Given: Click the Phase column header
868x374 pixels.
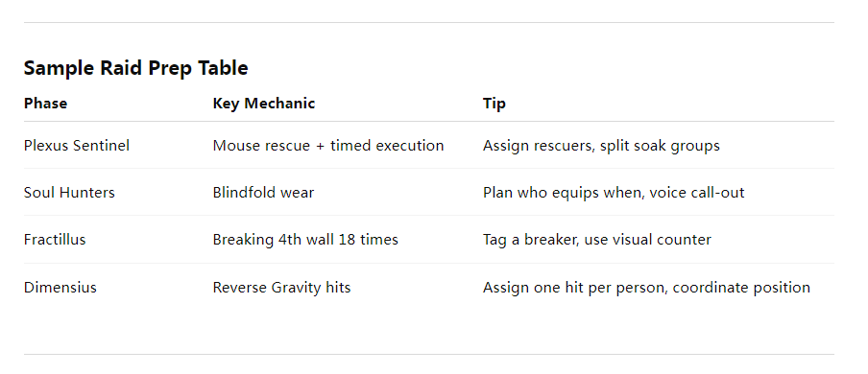Looking at the screenshot, I should coord(45,104).
